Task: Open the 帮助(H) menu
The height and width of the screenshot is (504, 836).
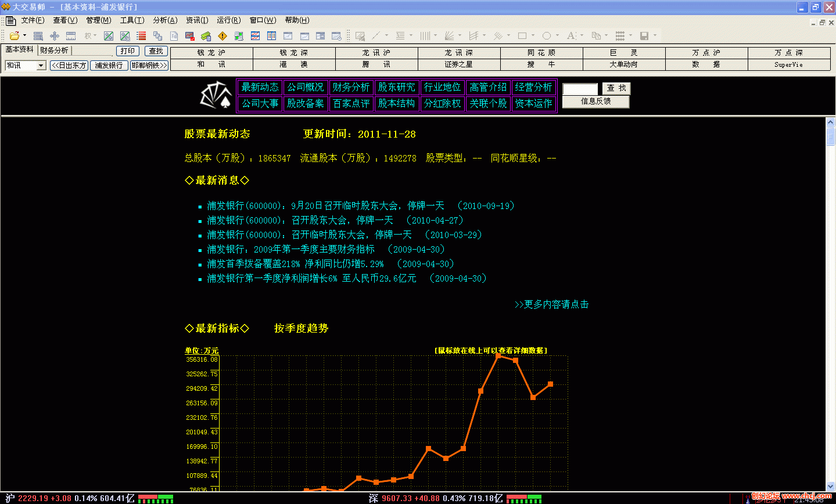Action: pos(297,20)
